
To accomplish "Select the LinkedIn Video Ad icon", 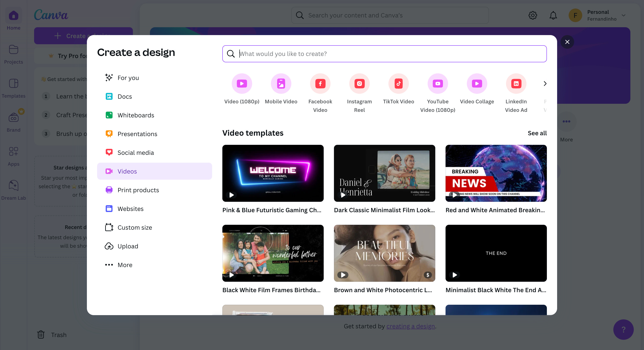I will click(516, 83).
